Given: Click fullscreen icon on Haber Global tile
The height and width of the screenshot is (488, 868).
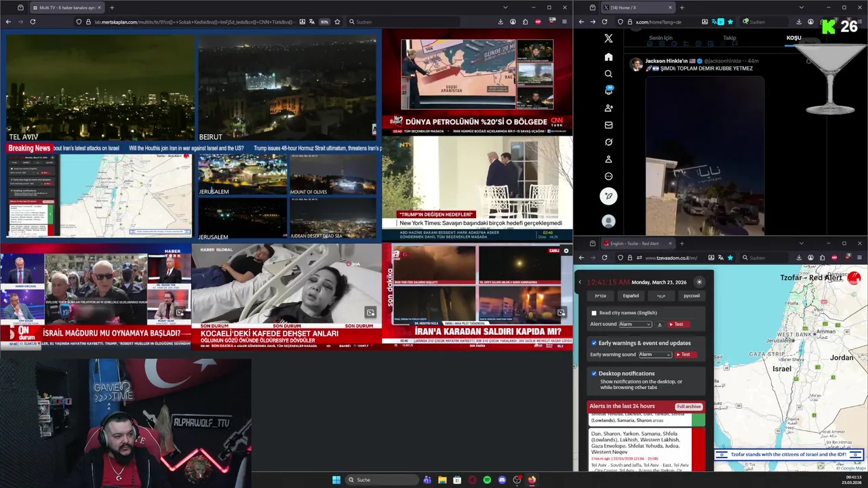Looking at the screenshot, I should tap(370, 312).
